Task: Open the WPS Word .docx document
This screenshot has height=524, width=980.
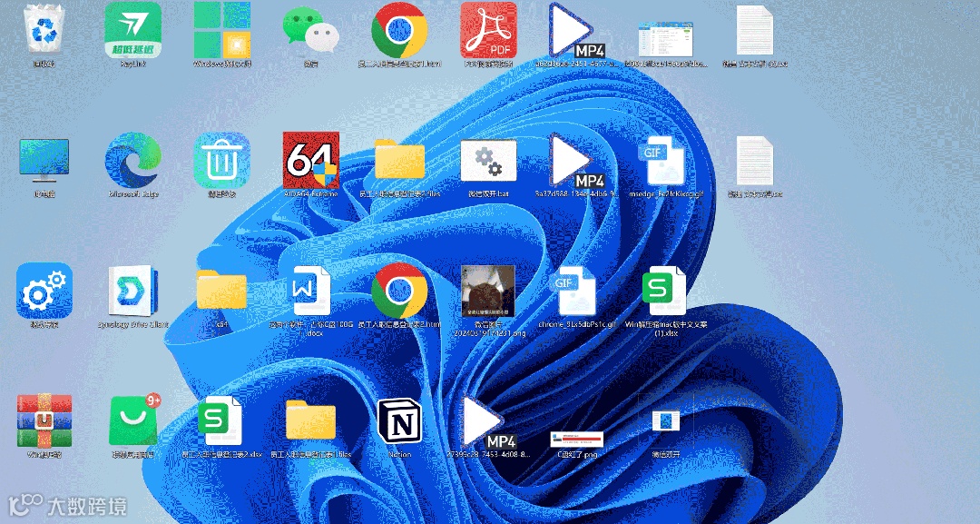Action: (310, 291)
